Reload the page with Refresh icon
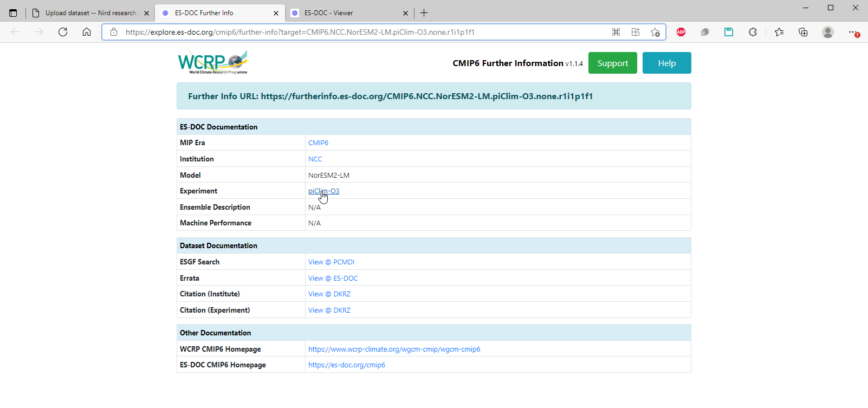The image size is (868, 408). [63, 32]
